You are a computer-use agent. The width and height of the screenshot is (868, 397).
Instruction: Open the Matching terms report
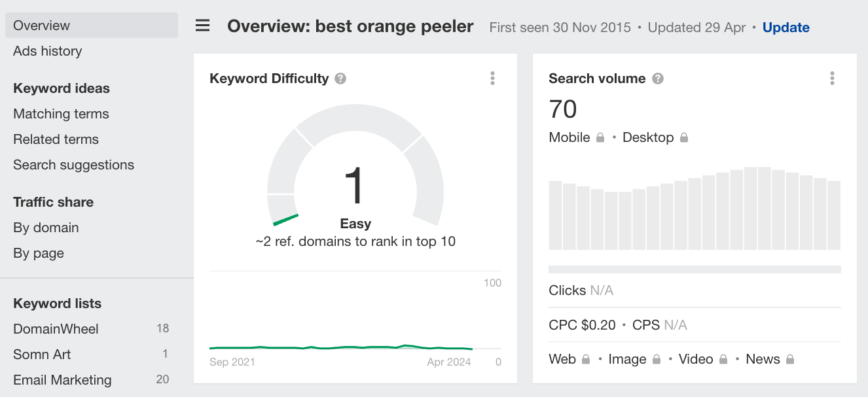(61, 113)
